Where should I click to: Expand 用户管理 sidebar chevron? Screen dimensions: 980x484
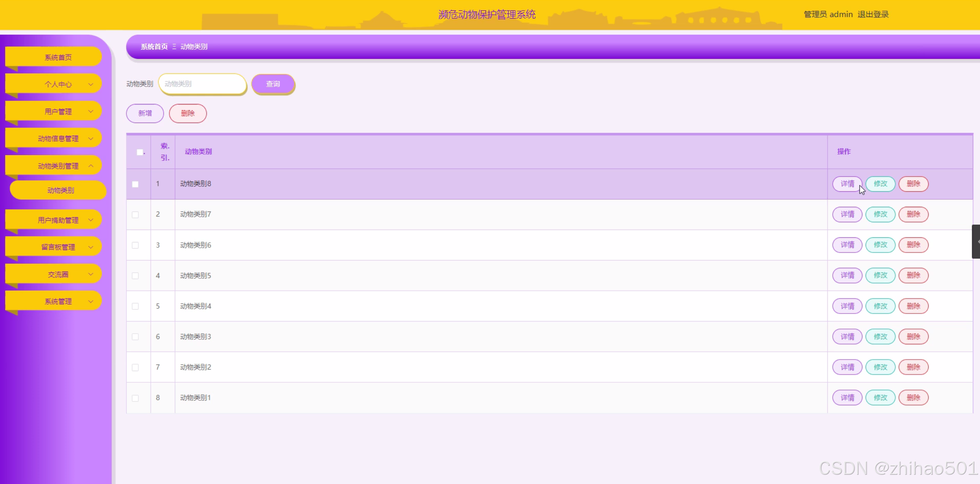[x=91, y=111]
